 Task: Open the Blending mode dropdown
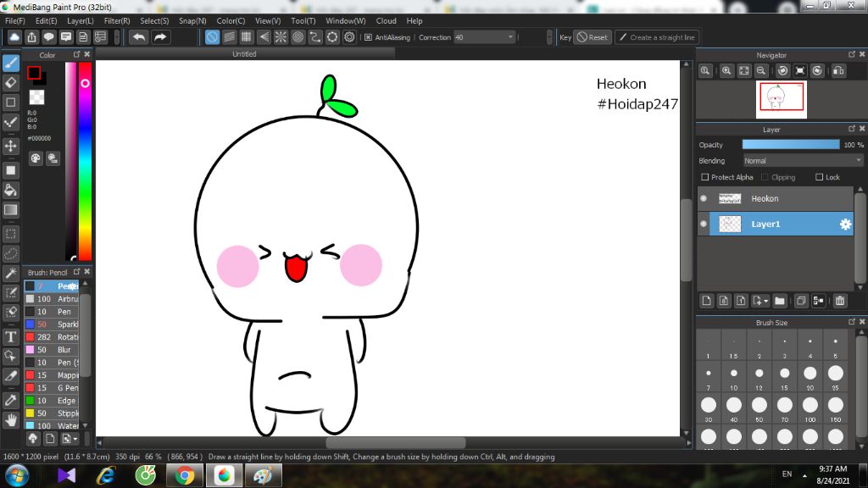[803, 160]
